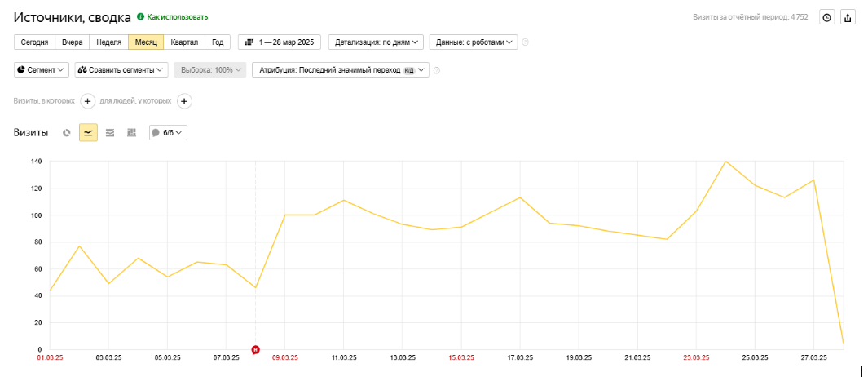Select the pie chart view icon
Viewport: 868px width, 377px height.
pos(67,132)
